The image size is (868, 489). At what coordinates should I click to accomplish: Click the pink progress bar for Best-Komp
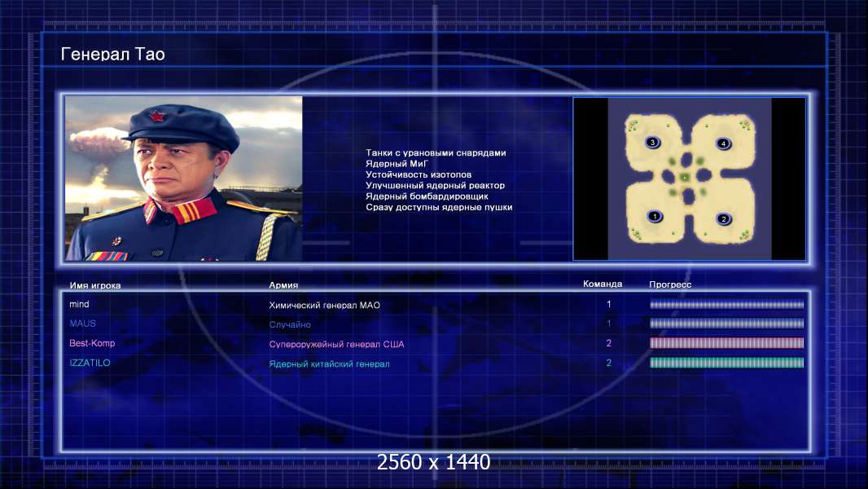(726, 343)
